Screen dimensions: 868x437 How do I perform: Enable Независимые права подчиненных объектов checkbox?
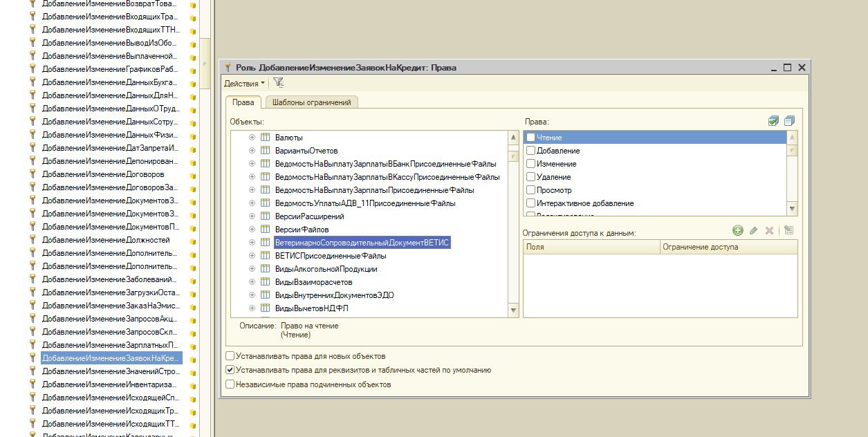click(x=230, y=384)
